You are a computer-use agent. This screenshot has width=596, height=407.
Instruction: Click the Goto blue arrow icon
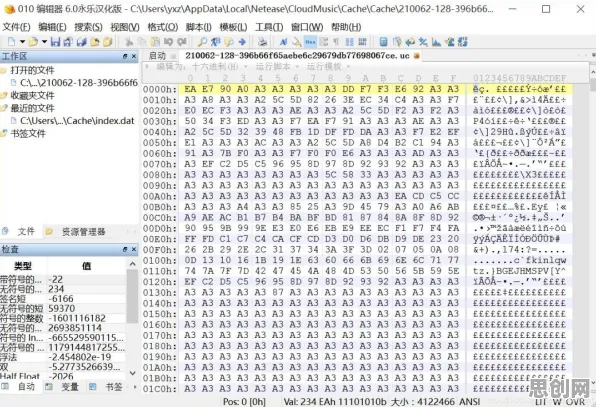(242, 42)
